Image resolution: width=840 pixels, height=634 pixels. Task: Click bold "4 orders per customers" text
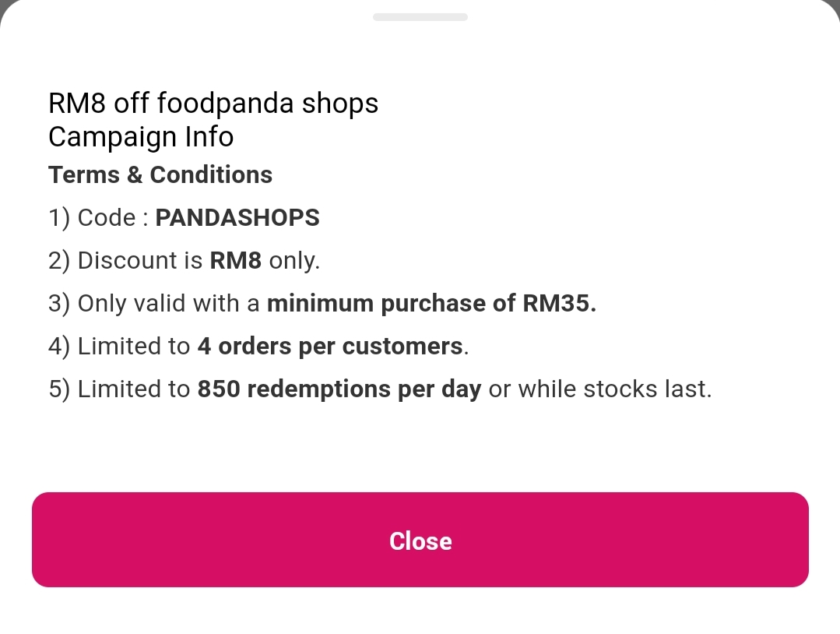[331, 347]
